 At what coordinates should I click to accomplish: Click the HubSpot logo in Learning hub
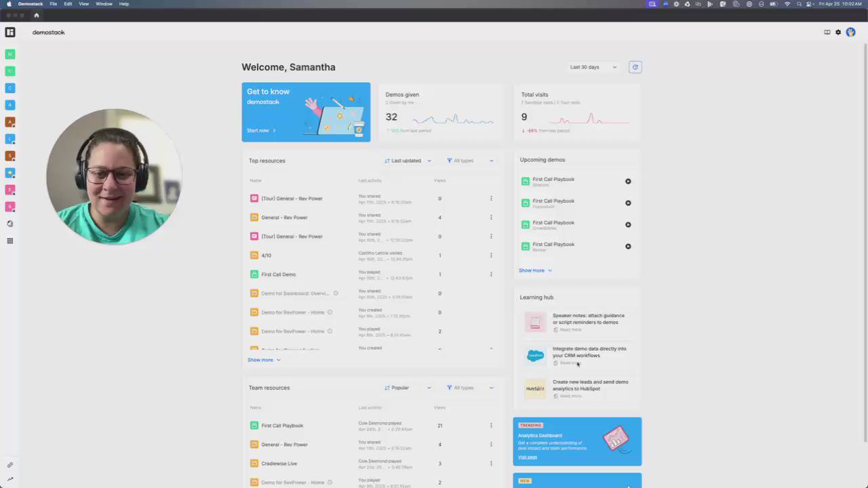535,388
